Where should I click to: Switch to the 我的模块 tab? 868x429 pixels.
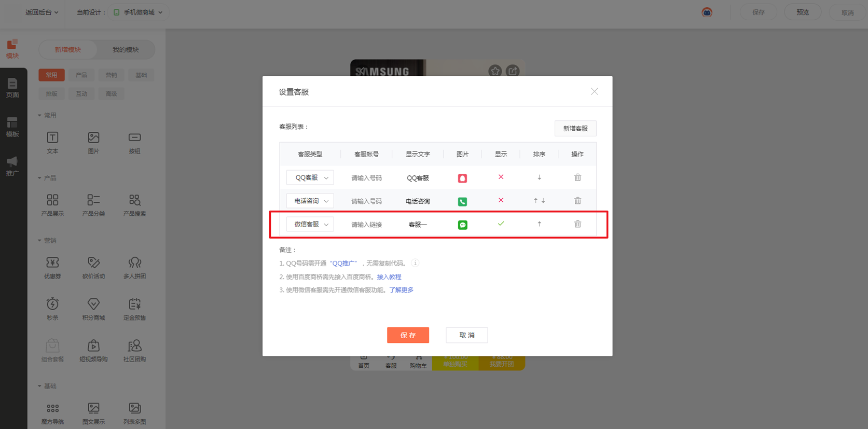pos(126,50)
